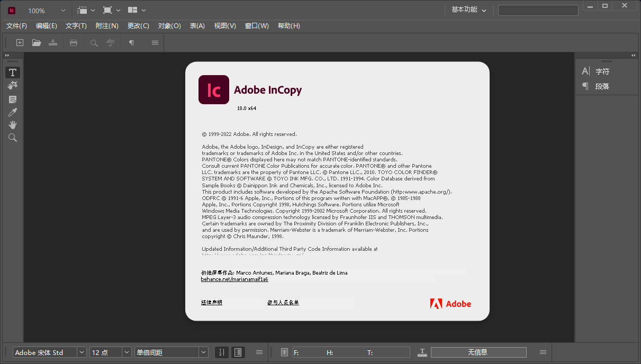Viewport: 641px width, 364px height.
Task: Maximize the InCopy window
Action: (605, 5)
